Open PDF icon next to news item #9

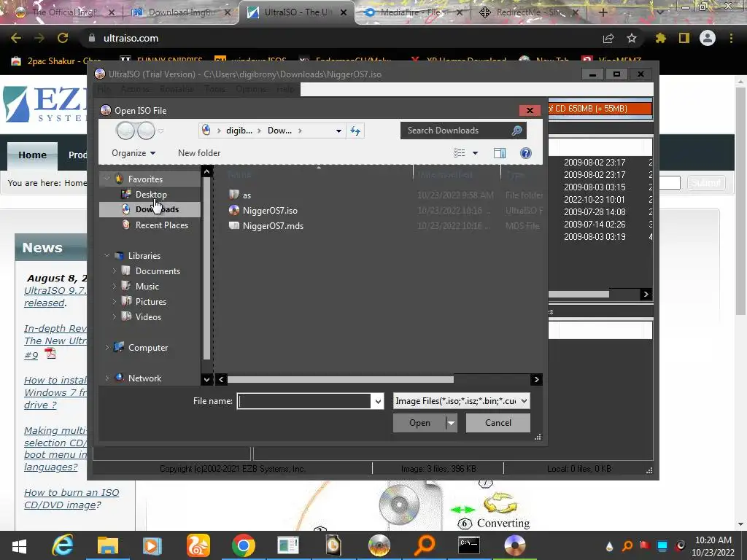click(50, 354)
